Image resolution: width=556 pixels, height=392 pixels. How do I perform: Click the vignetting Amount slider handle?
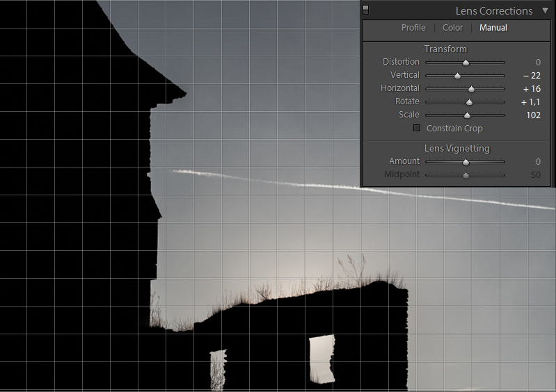point(466,162)
